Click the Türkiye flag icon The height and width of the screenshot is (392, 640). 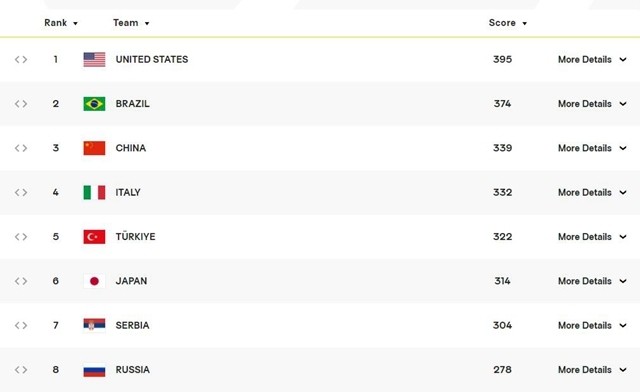[94, 237]
